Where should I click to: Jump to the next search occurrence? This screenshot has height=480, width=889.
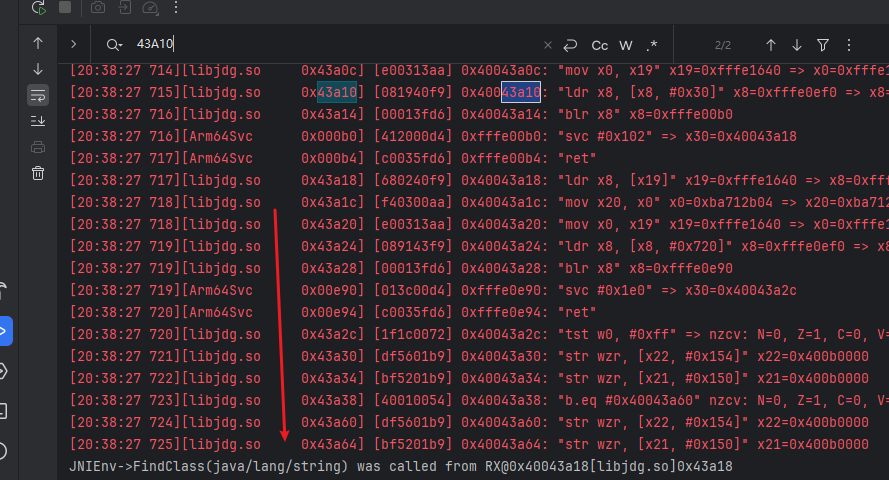(797, 45)
